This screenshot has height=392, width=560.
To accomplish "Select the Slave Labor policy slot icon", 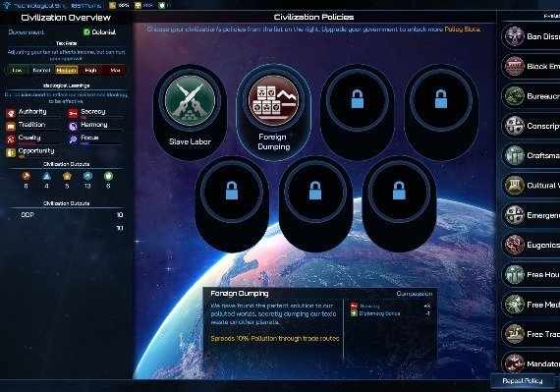I will pos(190,100).
